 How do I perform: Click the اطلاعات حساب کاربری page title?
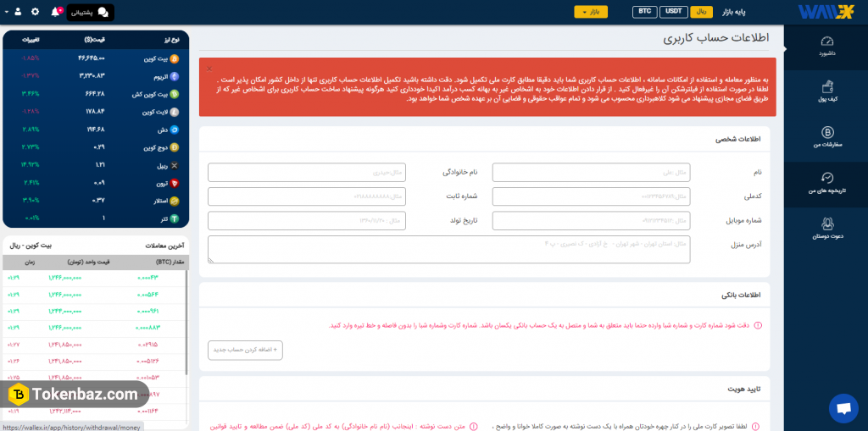coord(715,39)
